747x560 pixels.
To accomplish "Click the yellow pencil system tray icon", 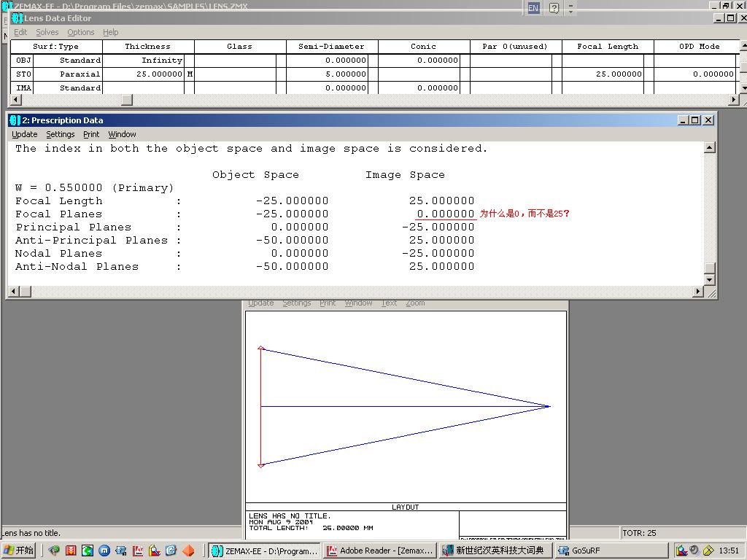I will [x=708, y=551].
